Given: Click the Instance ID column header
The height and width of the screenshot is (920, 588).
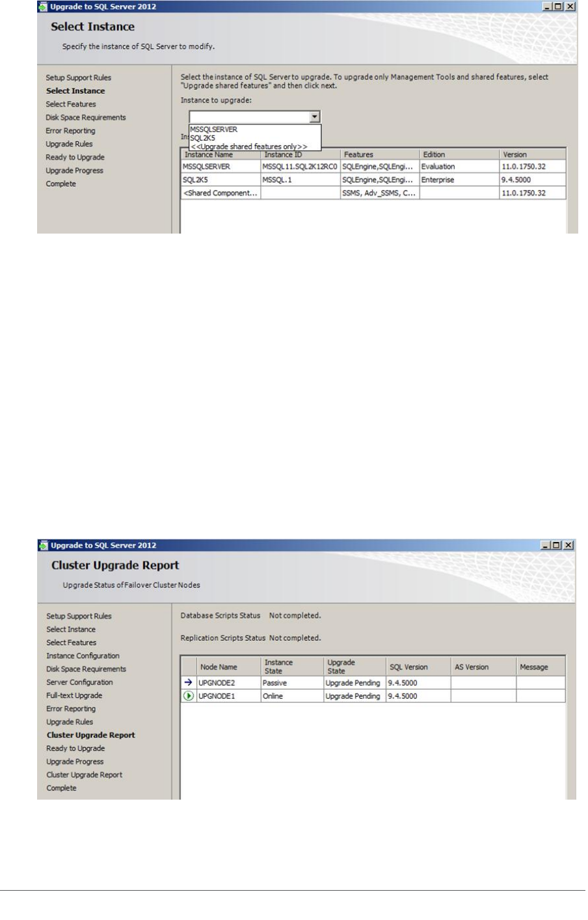Looking at the screenshot, I should (x=301, y=155).
